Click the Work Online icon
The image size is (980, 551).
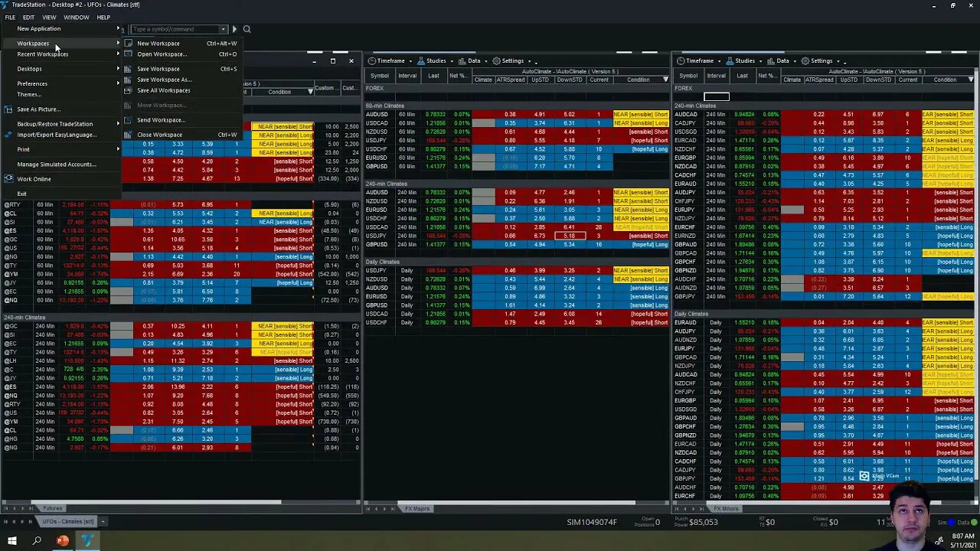[x=9, y=179]
